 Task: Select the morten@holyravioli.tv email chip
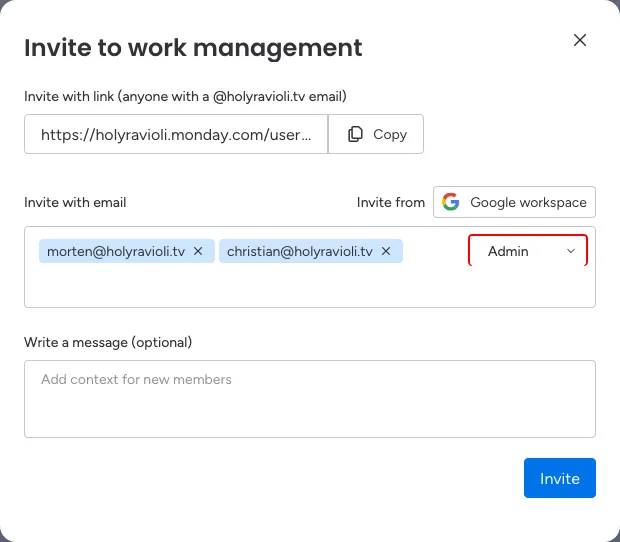click(116, 251)
